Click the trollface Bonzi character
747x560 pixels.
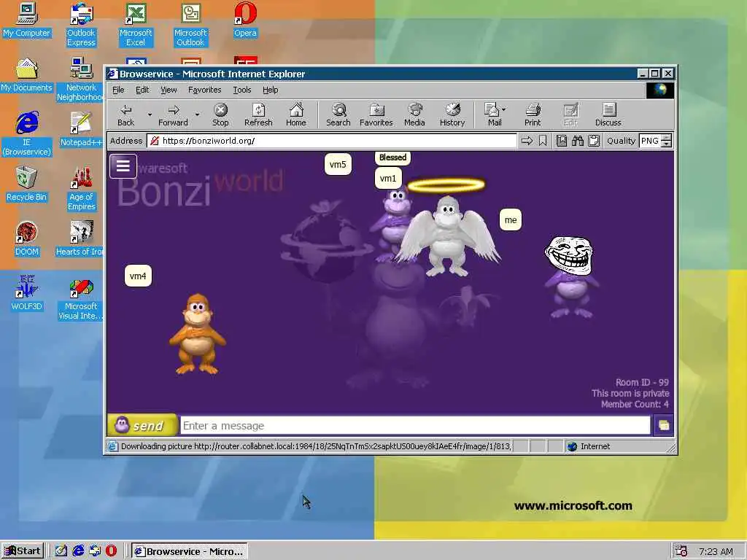pyautogui.click(x=570, y=276)
